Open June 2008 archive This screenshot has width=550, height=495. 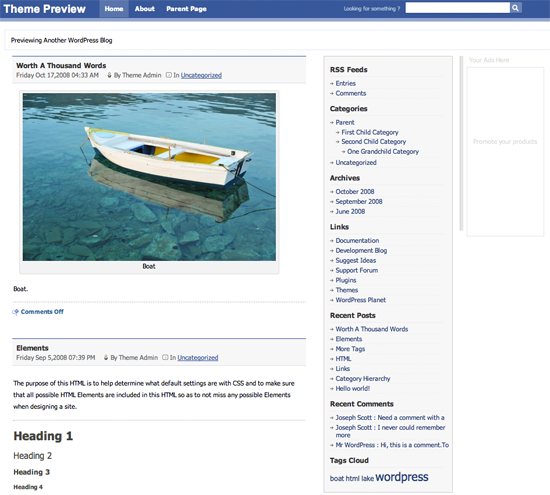tap(350, 212)
